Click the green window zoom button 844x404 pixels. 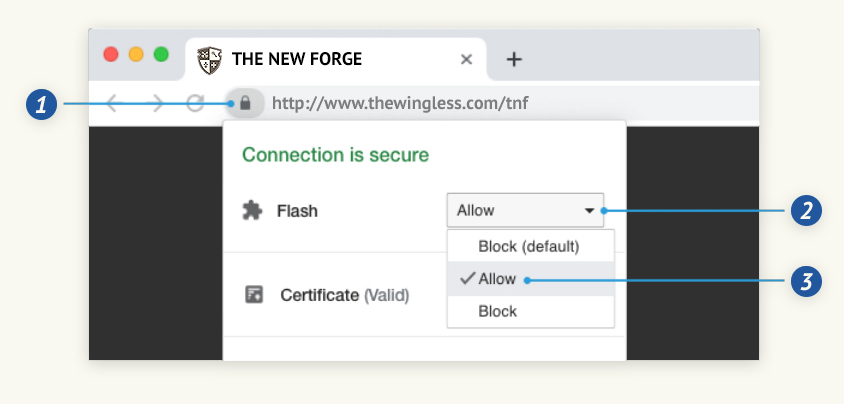point(161,54)
